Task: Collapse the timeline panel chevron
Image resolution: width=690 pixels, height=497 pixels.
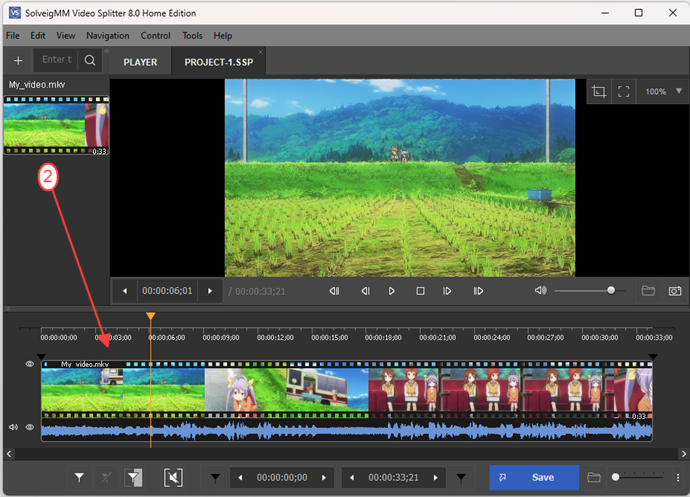Action: pyautogui.click(x=7, y=309)
